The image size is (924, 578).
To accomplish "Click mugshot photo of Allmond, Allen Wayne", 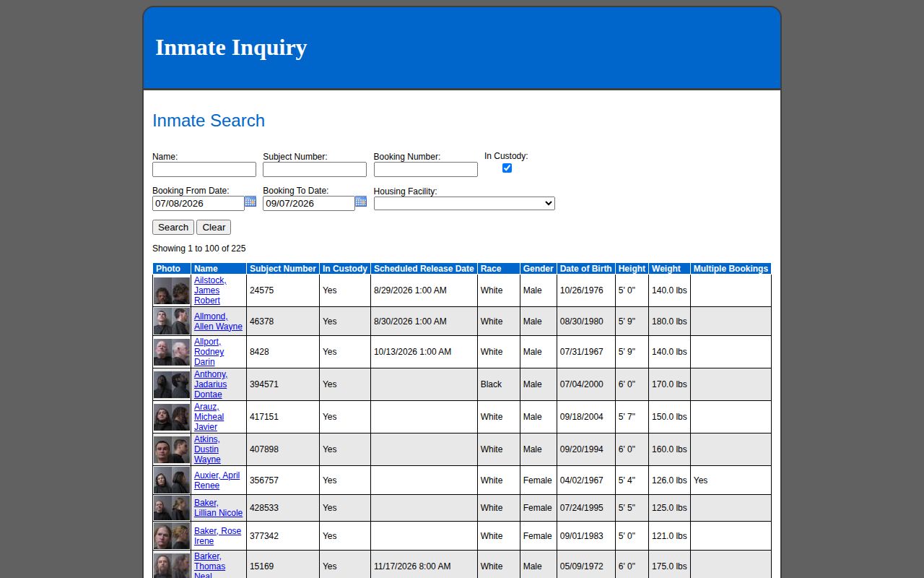I will [172, 322].
